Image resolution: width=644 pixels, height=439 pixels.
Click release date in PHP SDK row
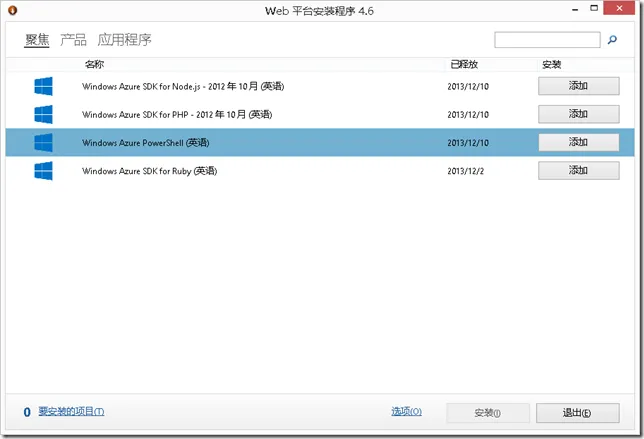(x=468, y=114)
